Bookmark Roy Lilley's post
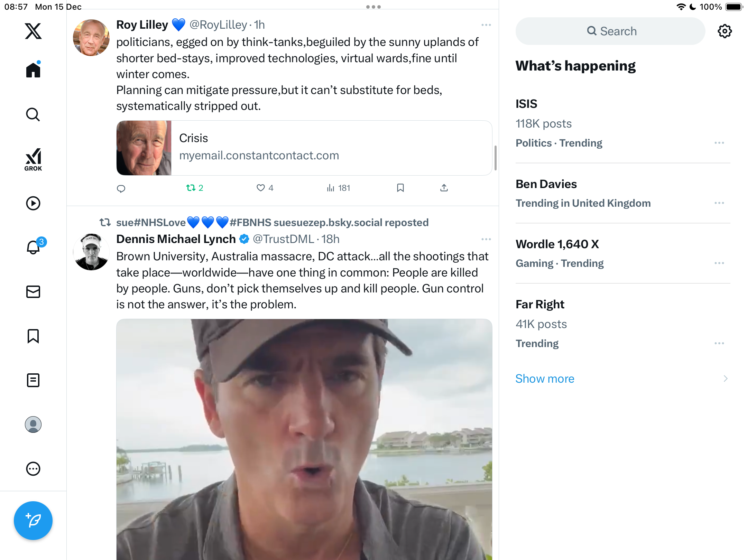 pos(400,188)
